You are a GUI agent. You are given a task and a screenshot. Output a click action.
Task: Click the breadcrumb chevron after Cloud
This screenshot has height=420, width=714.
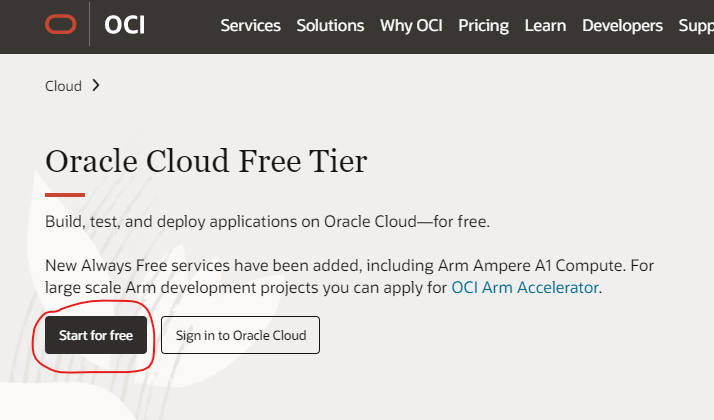96,85
